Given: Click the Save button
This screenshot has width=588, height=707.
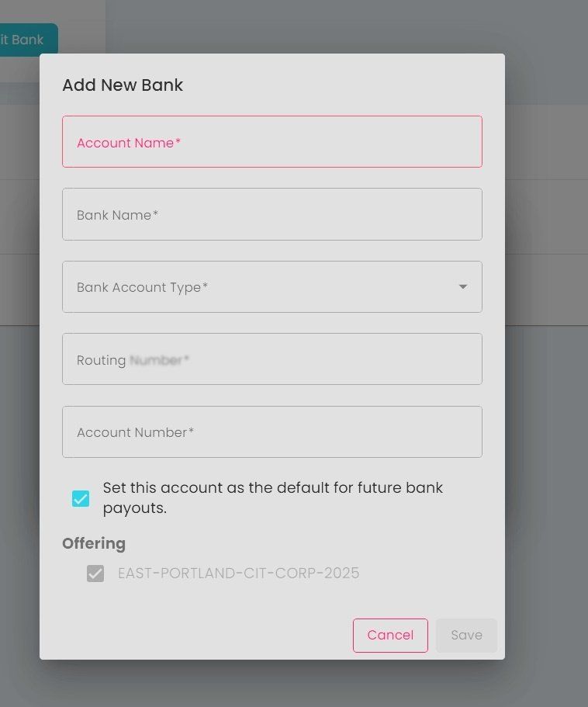Looking at the screenshot, I should pyautogui.click(x=466, y=635).
